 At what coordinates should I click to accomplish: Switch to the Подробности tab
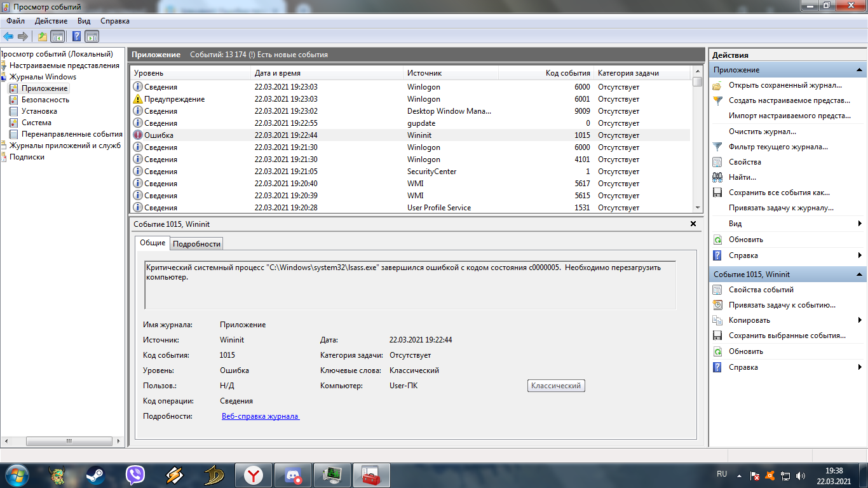point(197,244)
